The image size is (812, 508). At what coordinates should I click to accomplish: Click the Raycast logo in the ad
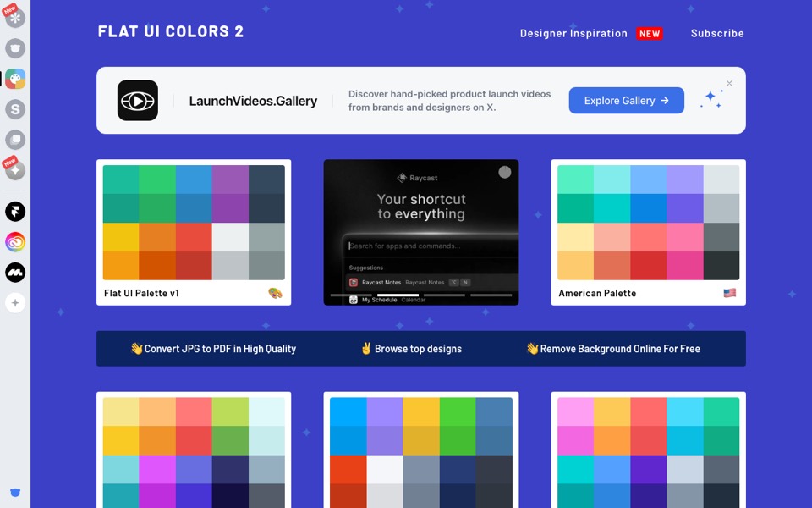(417, 178)
